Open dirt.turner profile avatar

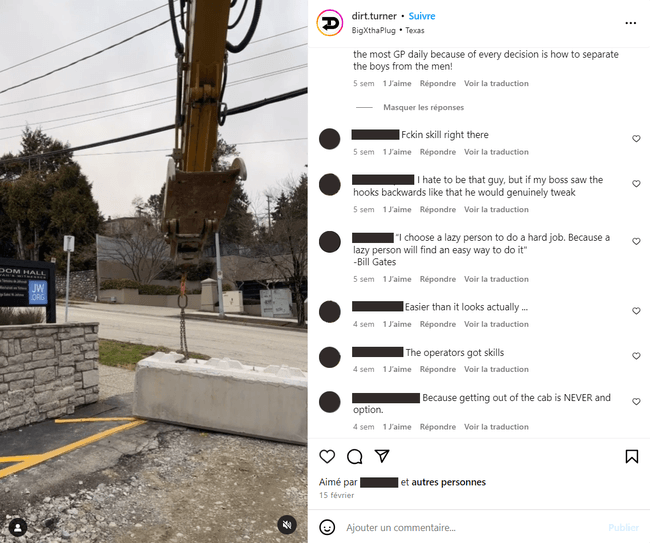pos(330,23)
